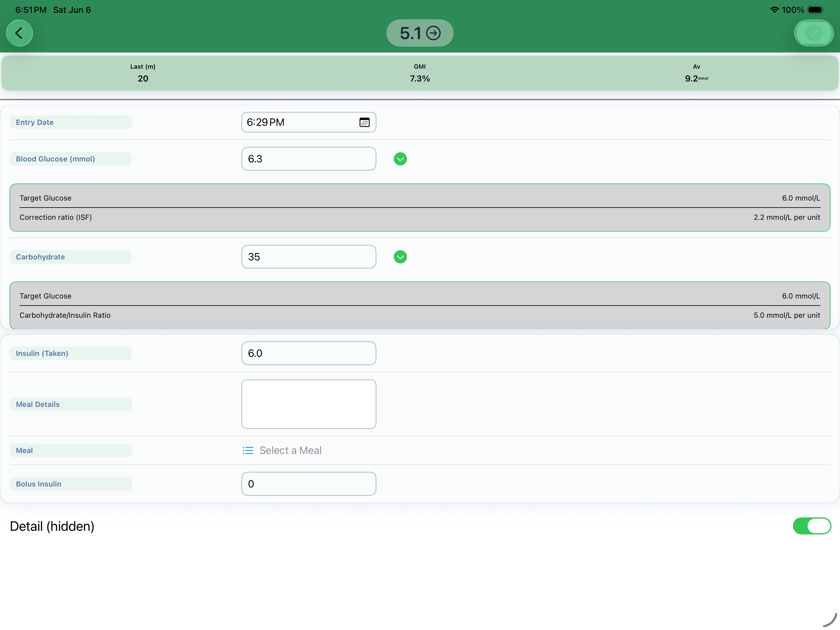Image resolution: width=840 pixels, height=630 pixels.
Task: Tap the "2.2 mmol/L per unit" value
Action: point(787,217)
